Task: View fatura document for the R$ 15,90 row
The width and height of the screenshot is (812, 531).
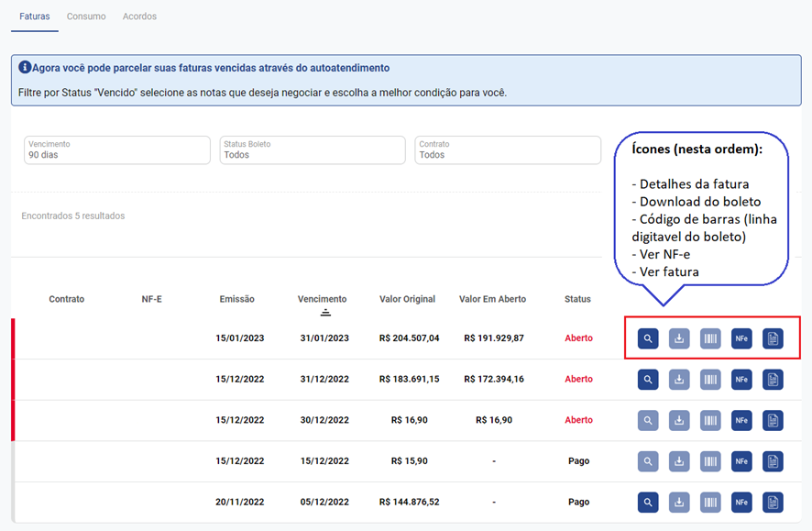Action: pos(773,461)
